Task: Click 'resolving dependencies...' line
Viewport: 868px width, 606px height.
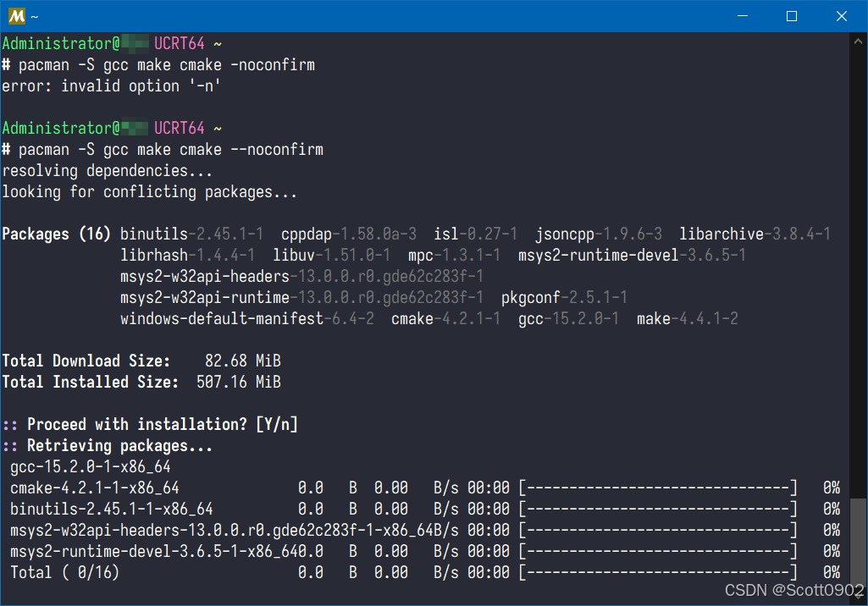Action: (107, 170)
